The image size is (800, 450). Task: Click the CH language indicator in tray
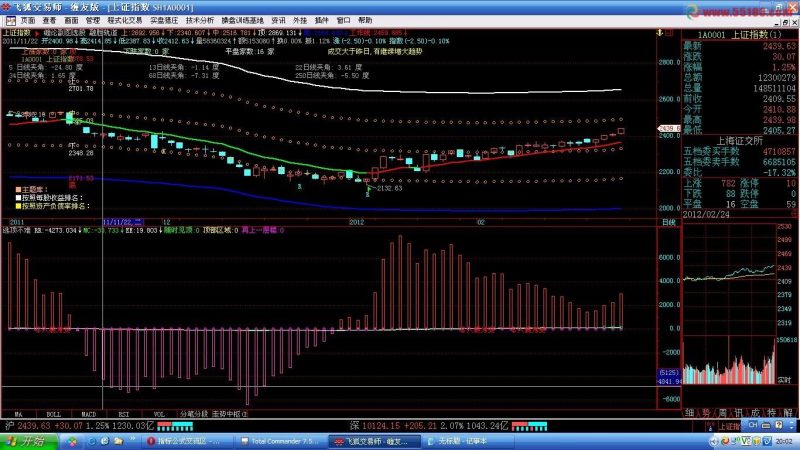[753, 425]
